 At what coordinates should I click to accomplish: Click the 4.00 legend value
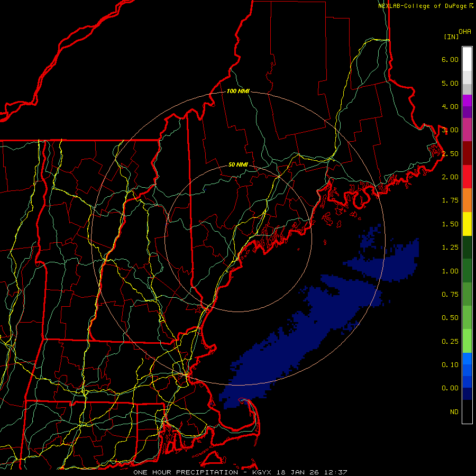point(450,106)
